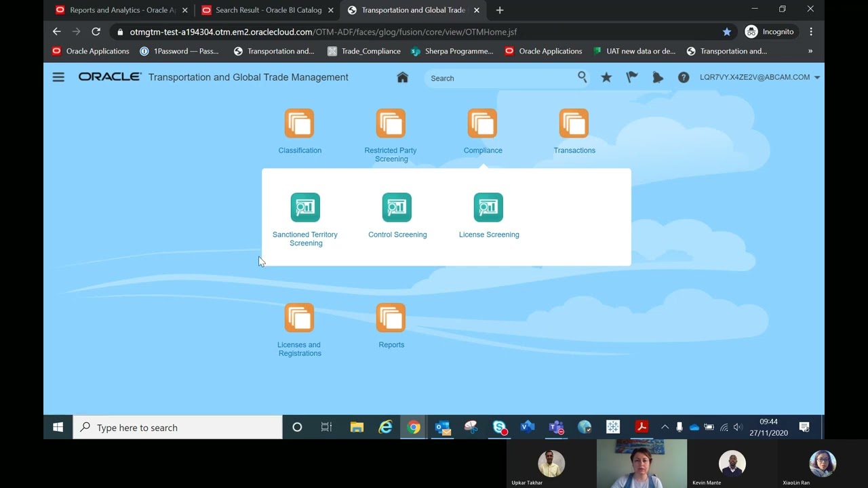Open Task View in taskbar
868x488 pixels.
(x=326, y=427)
